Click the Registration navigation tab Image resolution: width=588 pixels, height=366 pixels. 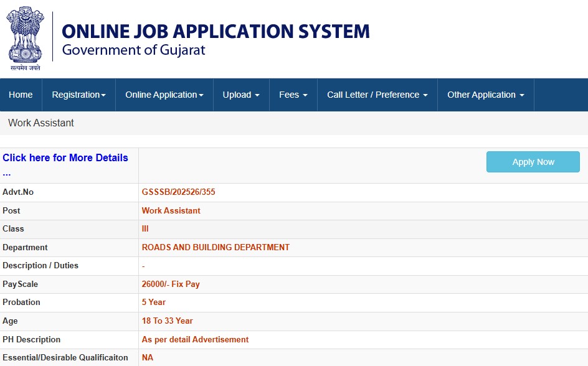78,95
